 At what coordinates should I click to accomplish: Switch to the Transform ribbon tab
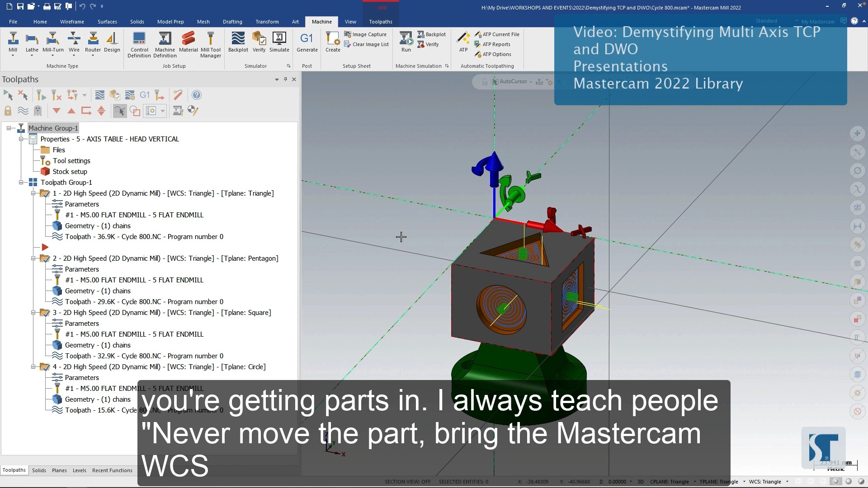[x=267, y=22]
